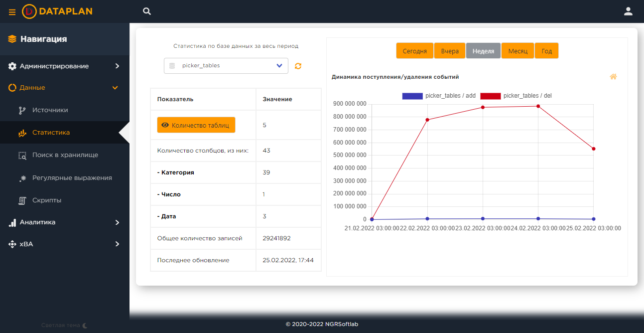Click the xBA arrows icon
Image resolution: width=644 pixels, height=333 pixels.
click(12, 244)
